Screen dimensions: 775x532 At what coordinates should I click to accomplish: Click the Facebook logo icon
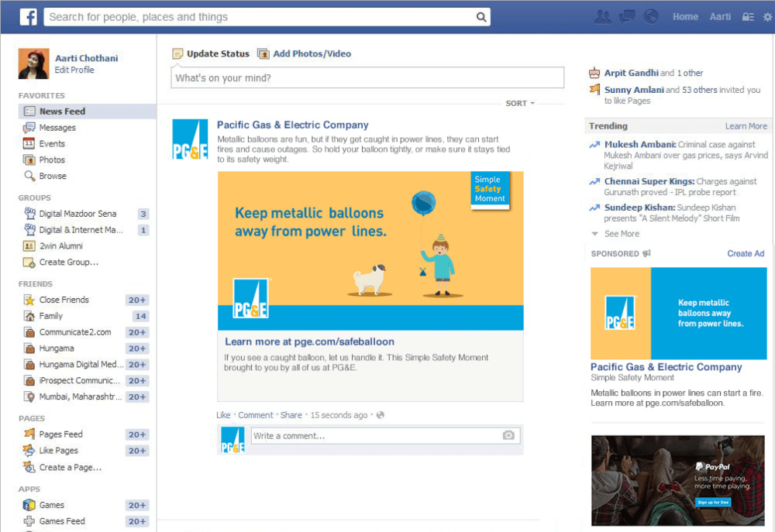(x=28, y=15)
